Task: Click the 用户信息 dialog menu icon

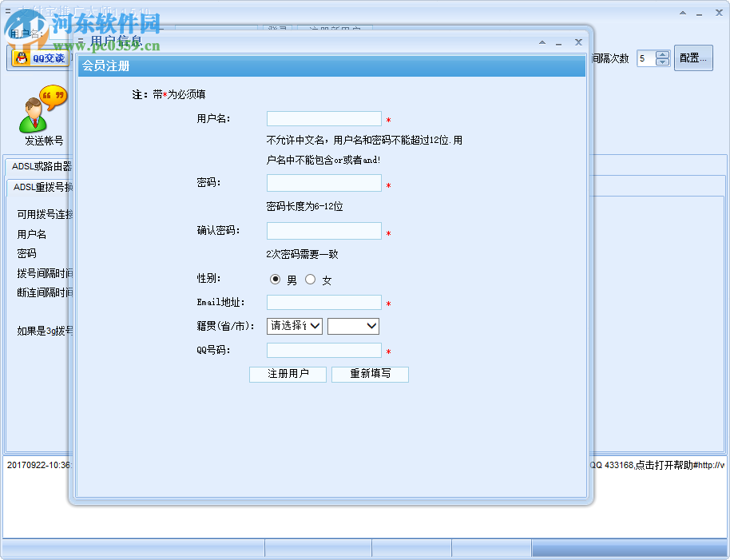Action: click(x=81, y=41)
